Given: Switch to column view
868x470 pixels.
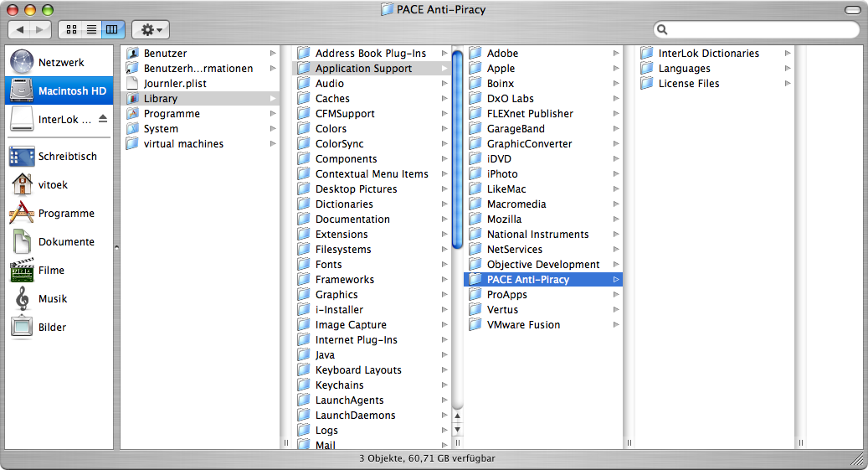Looking at the screenshot, I should 112,29.
